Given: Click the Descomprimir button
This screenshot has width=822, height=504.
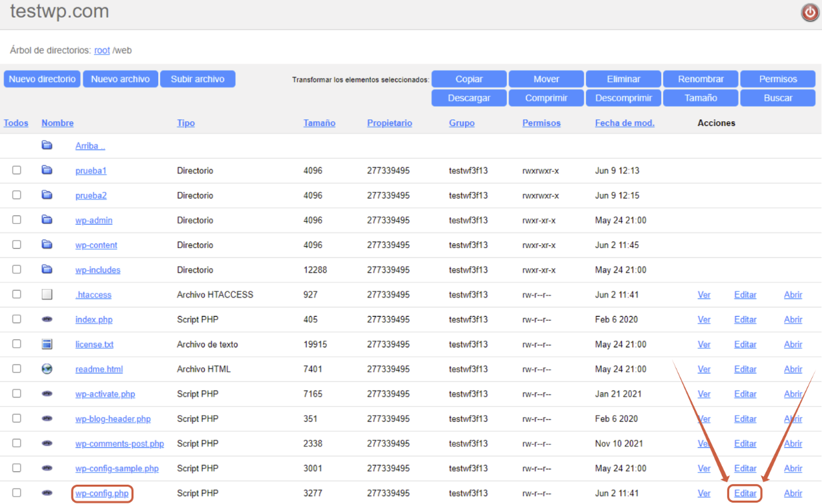Looking at the screenshot, I should pyautogui.click(x=624, y=98).
